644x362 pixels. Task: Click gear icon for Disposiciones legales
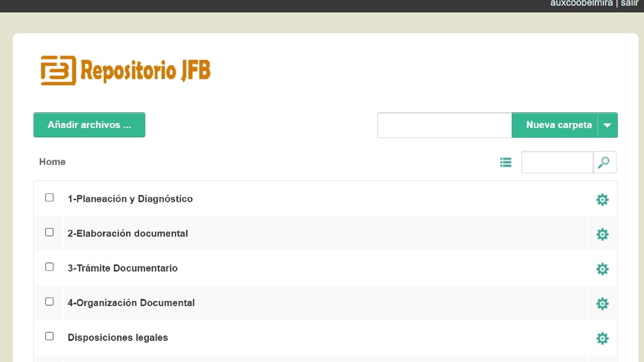coord(602,338)
